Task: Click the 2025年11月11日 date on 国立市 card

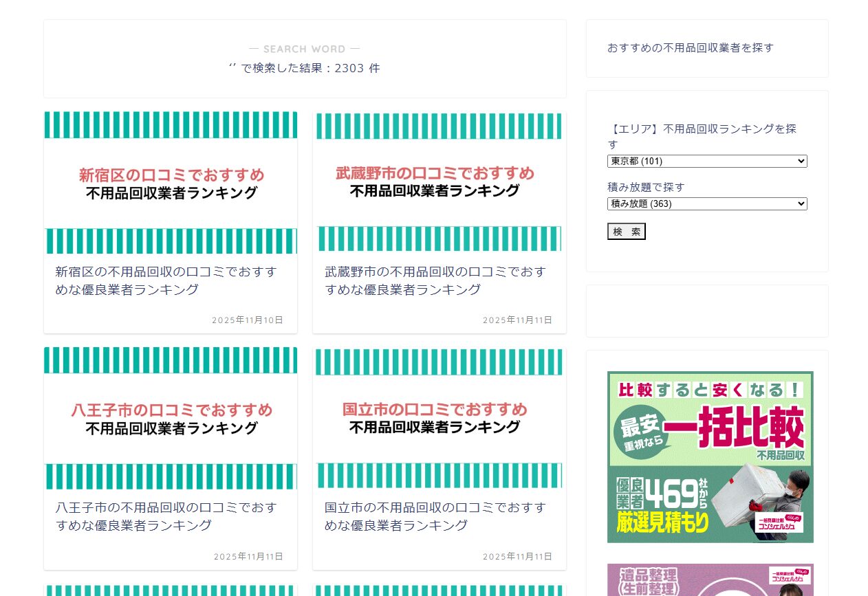Action: click(517, 557)
